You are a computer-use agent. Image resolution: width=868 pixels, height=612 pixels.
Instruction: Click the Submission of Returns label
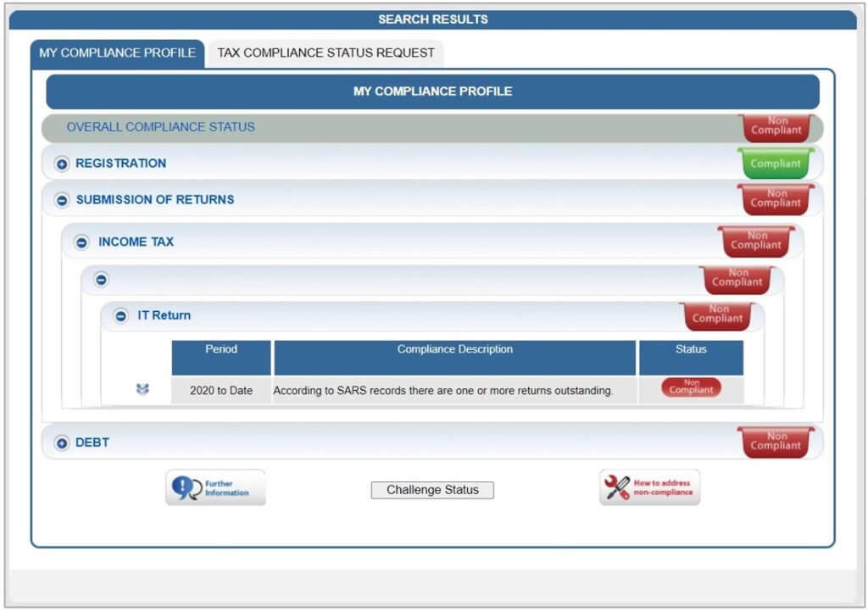click(155, 199)
